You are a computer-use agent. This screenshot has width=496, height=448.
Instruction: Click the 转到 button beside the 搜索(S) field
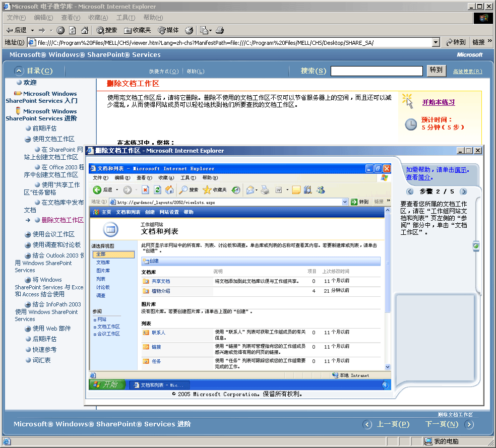pos(436,70)
